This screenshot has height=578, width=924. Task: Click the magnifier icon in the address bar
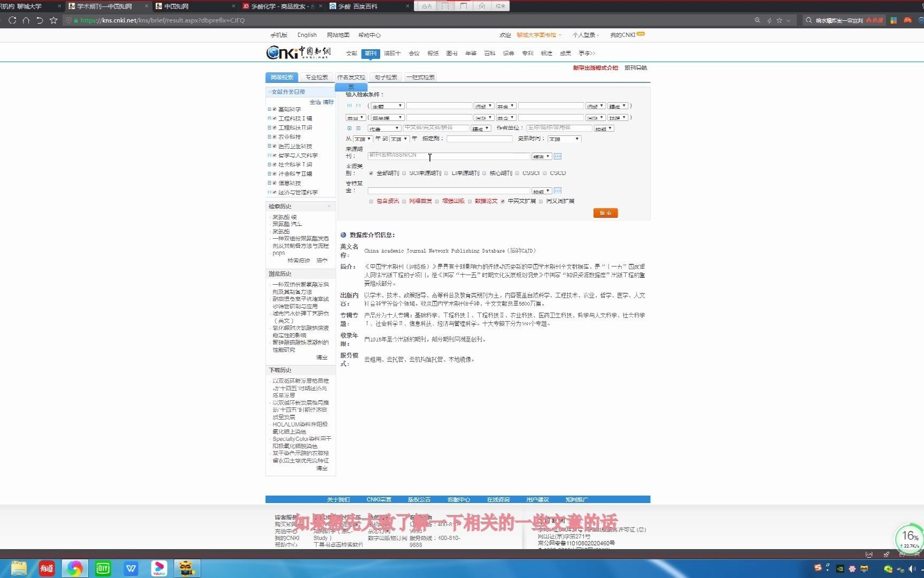757,20
